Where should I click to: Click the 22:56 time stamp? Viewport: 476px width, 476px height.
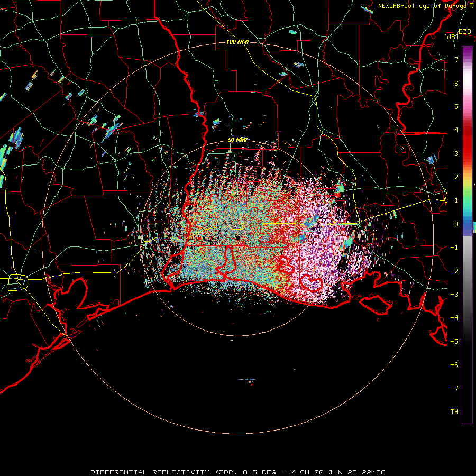point(374,472)
